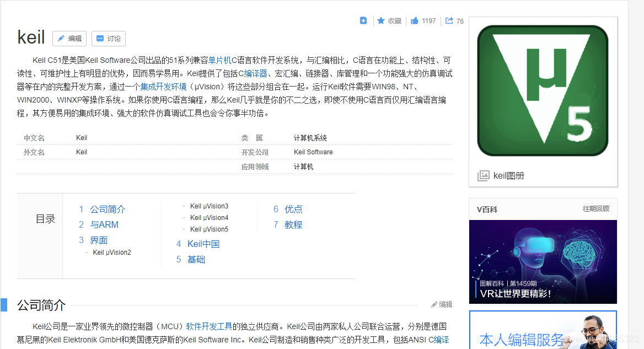This screenshot has height=349, width=644.
Task: Go to the Keil μVision2 sub-entry
Action: [x=112, y=253]
